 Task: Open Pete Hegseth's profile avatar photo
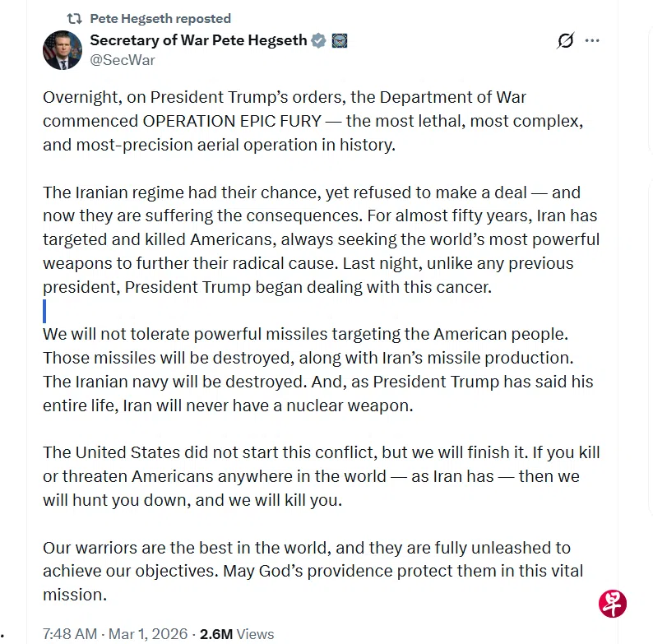click(63, 49)
